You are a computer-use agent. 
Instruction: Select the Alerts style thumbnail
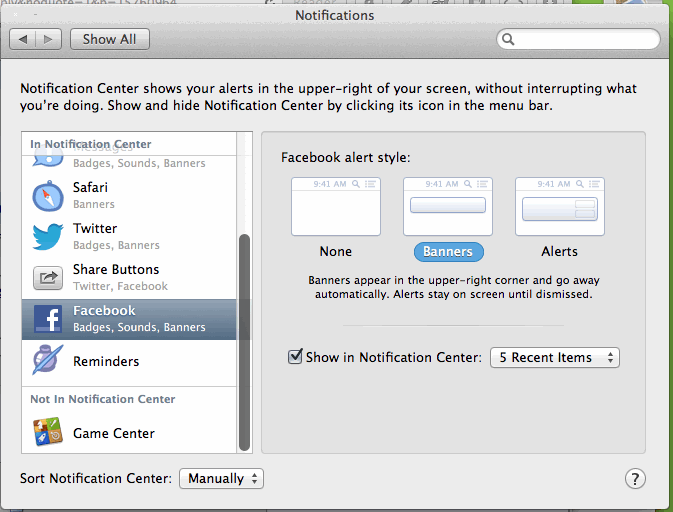click(x=560, y=206)
